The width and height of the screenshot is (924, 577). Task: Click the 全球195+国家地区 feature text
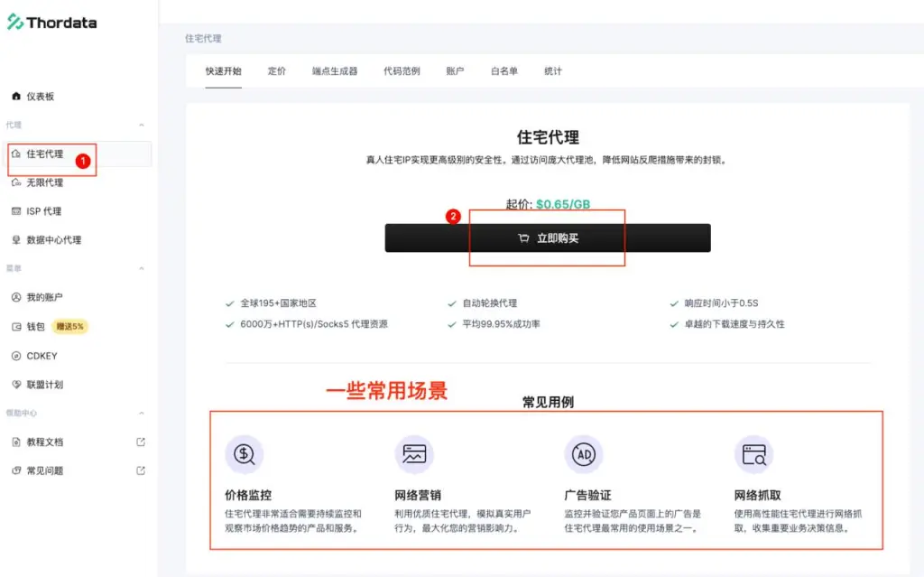click(x=278, y=303)
